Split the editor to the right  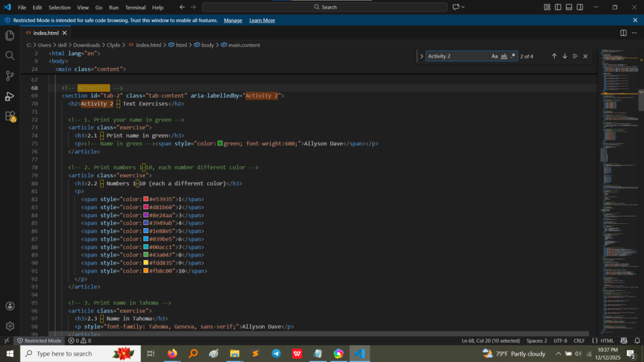pos(622,32)
